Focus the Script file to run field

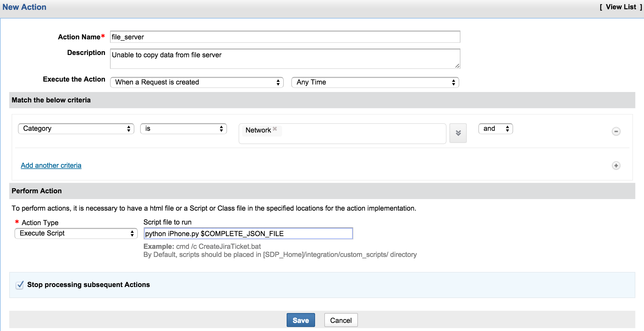tap(248, 234)
